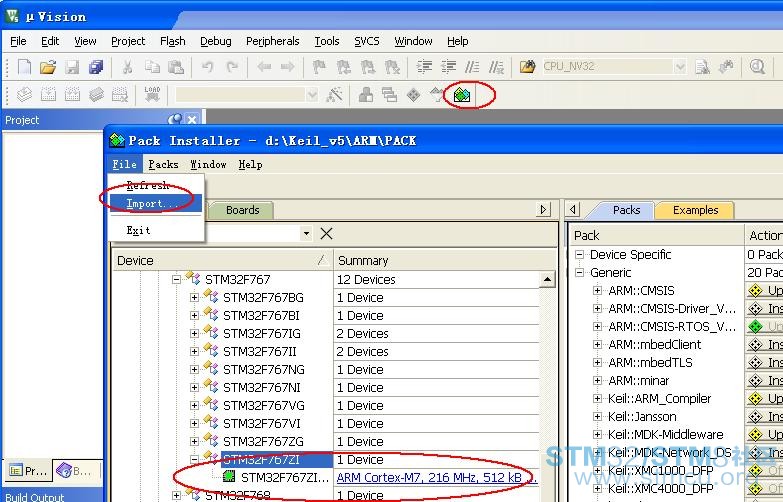Click the Batch Build icon
The width and height of the screenshot is (783, 502).
(96, 94)
